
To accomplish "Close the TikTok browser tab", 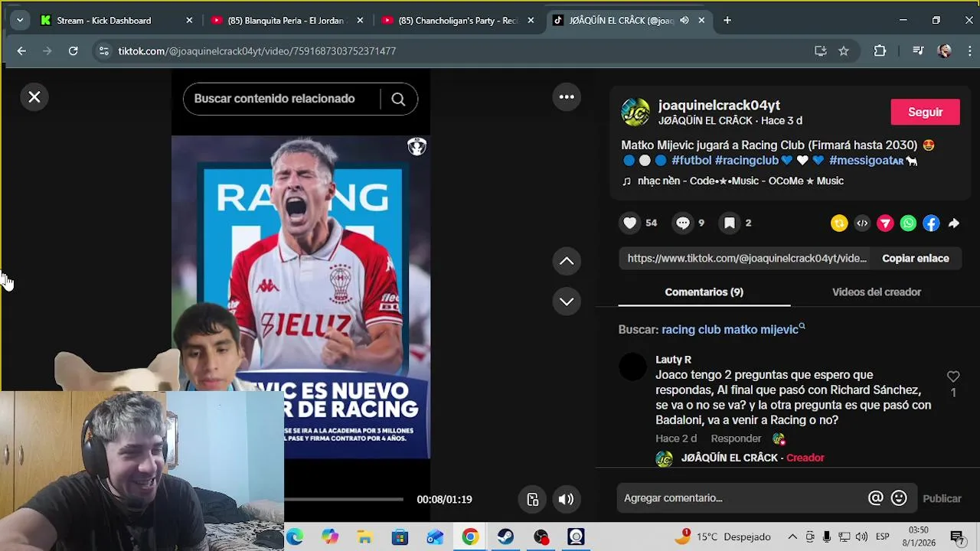I will click(x=701, y=21).
